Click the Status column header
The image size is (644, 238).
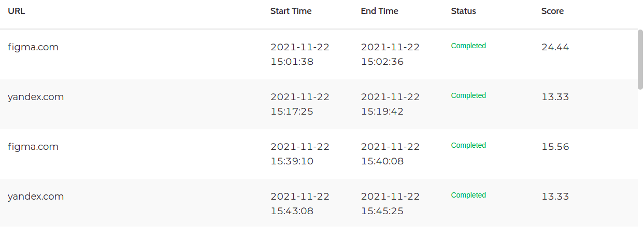point(463,11)
